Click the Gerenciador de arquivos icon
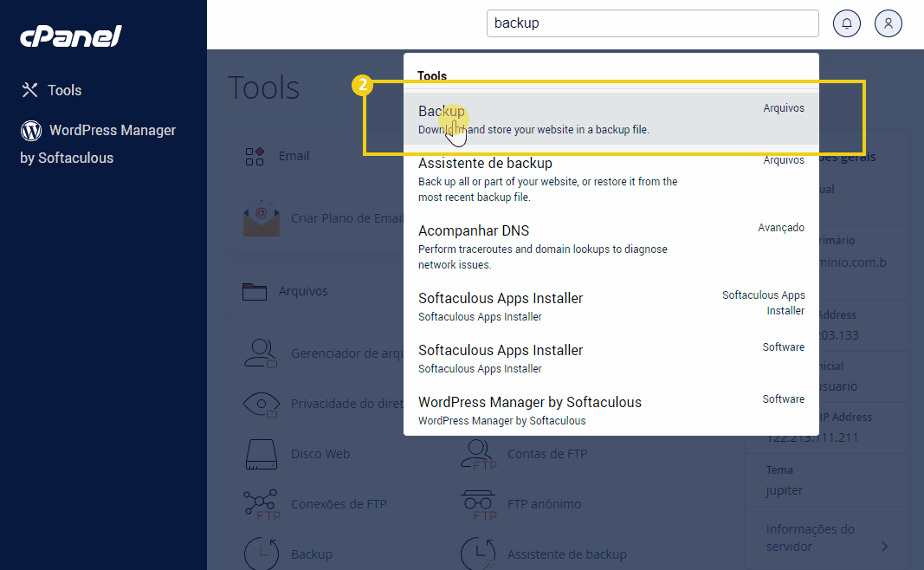 [261, 353]
